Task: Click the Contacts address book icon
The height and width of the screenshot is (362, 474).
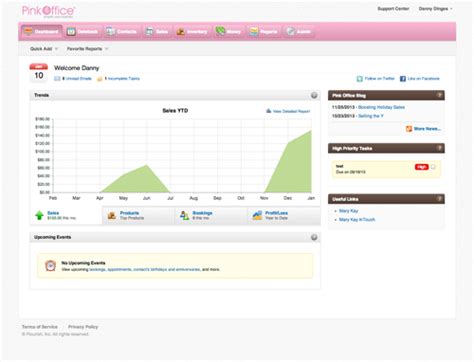Action: tap(111, 32)
